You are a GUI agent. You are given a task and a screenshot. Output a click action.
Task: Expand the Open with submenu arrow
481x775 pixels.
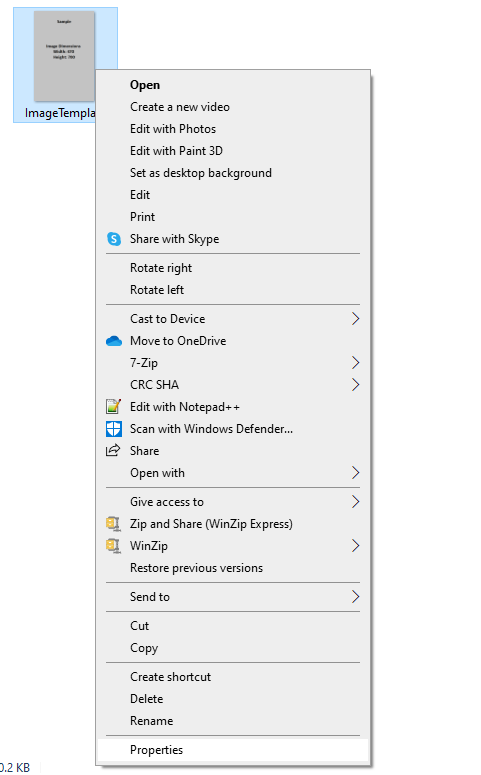click(355, 473)
